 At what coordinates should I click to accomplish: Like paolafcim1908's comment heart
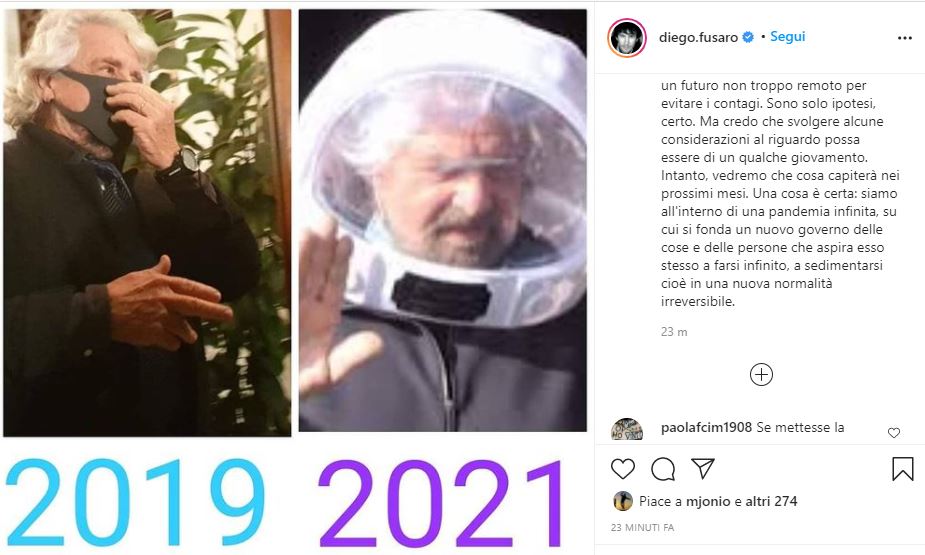click(894, 433)
